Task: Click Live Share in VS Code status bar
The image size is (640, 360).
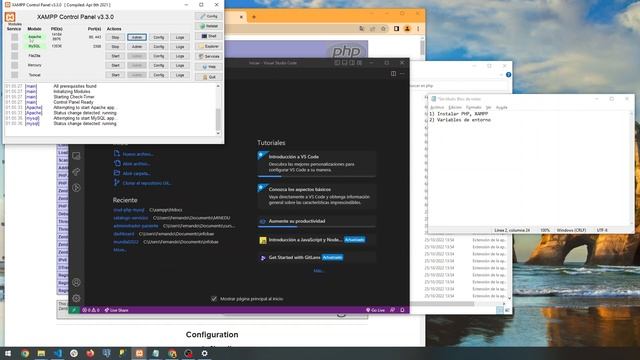Action: [116, 310]
